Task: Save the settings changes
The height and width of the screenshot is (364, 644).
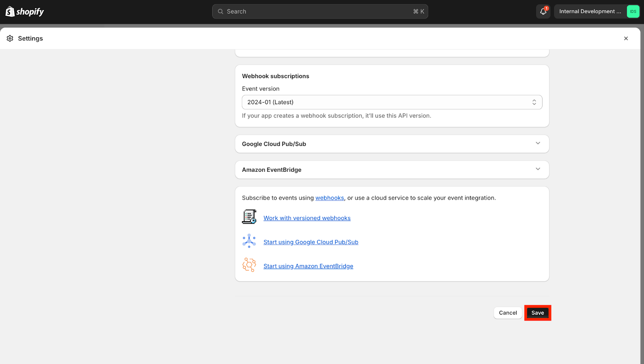Action: pyautogui.click(x=538, y=313)
